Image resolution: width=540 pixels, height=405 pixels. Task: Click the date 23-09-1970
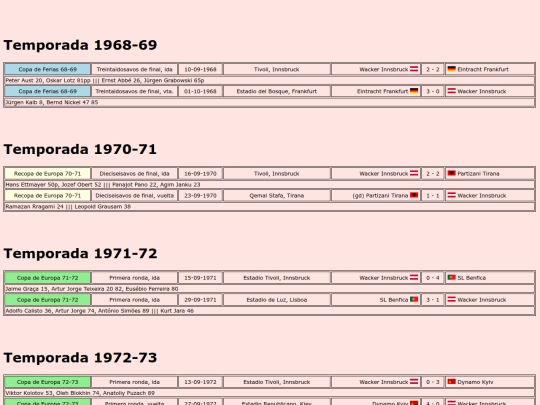point(200,196)
